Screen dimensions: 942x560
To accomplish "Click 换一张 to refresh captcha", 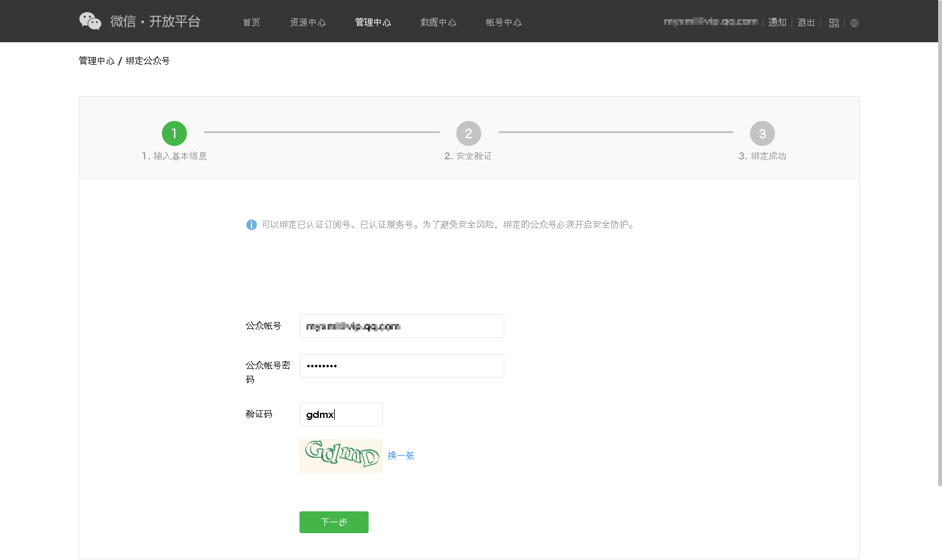I will click(x=401, y=456).
